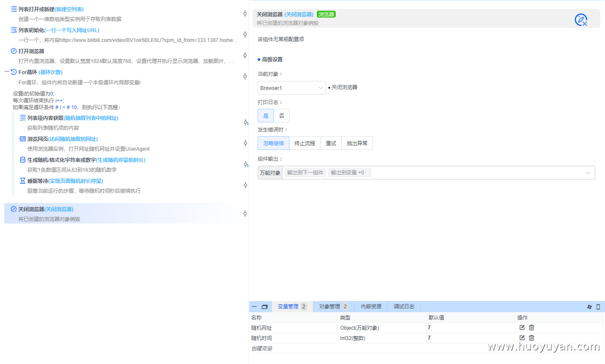Image resolution: width=605 pixels, height=364 pixels.
Task: Click the mobile device icon in bottom panel
Action: [x=598, y=307]
